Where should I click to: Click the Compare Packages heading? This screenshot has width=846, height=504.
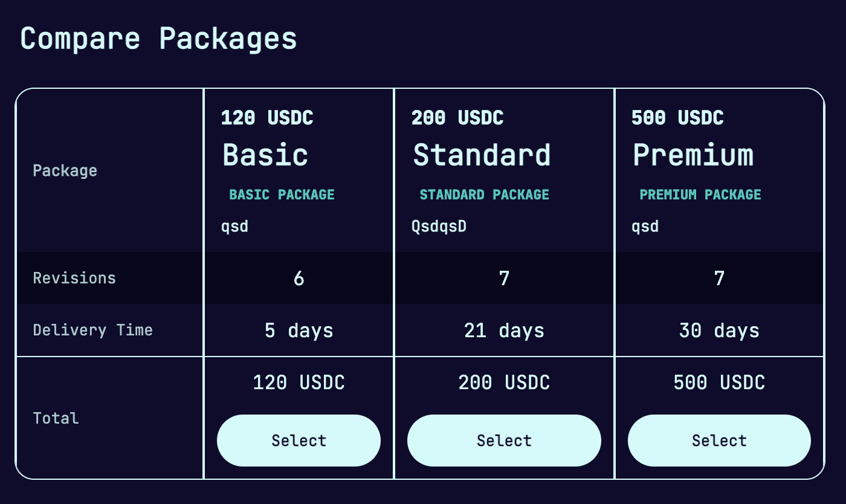coord(158,38)
